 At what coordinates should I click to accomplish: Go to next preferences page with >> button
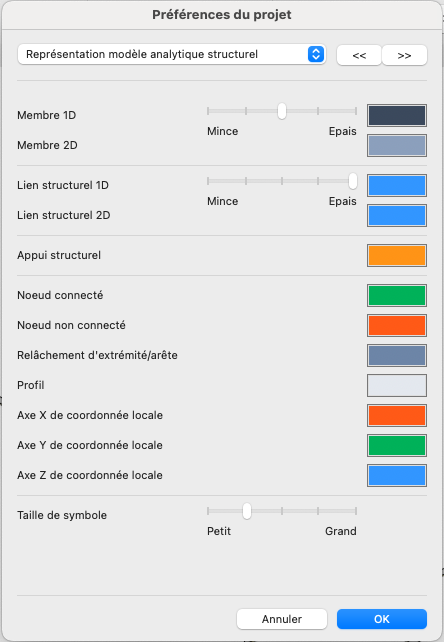click(404, 55)
